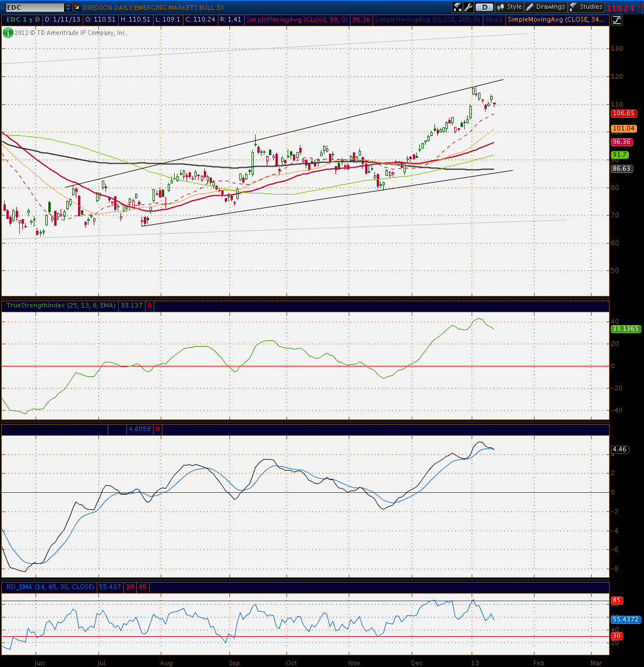644x667 pixels.
Task: Click the 55.4372 RSI axis bubble
Action: click(626, 619)
